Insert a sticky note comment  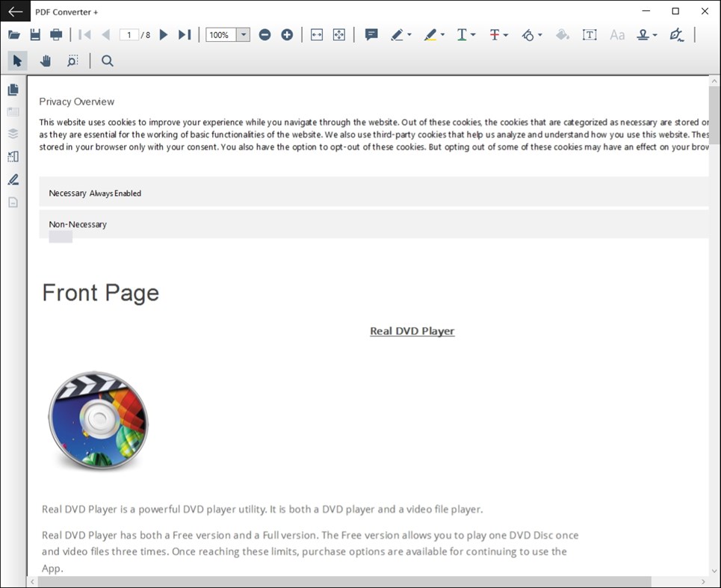[x=371, y=34]
